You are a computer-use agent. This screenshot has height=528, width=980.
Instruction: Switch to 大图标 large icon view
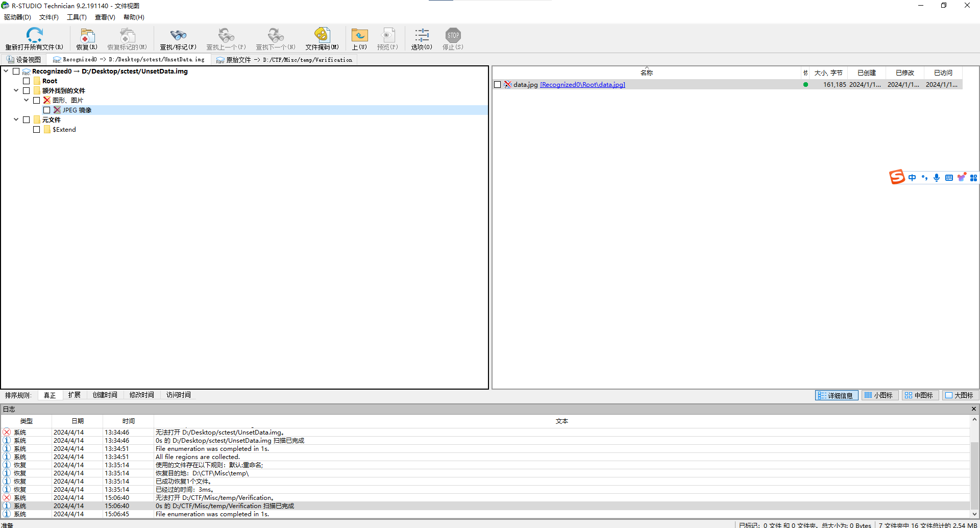(959, 395)
